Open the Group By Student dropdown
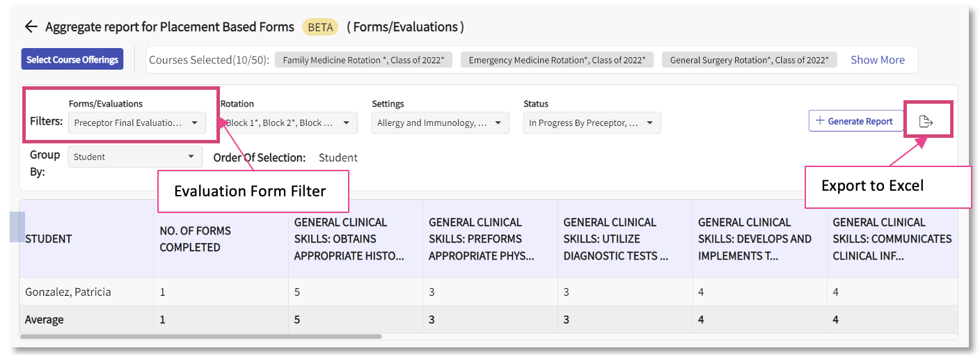 point(135,157)
